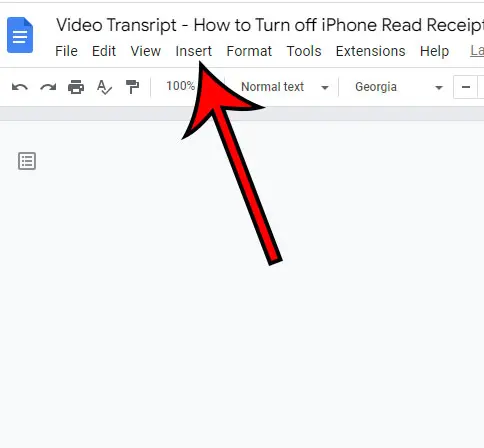Select the Paint format tool
The height and width of the screenshot is (448, 484).
(x=132, y=87)
